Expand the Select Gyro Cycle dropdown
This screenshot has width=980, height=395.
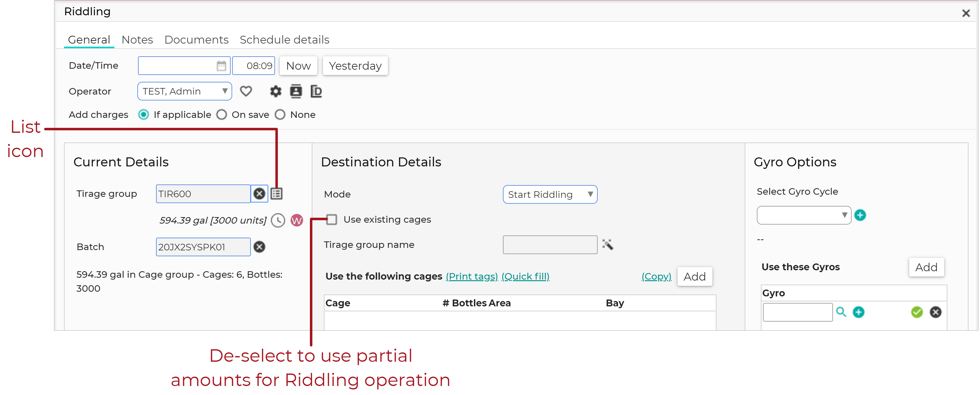[803, 215]
